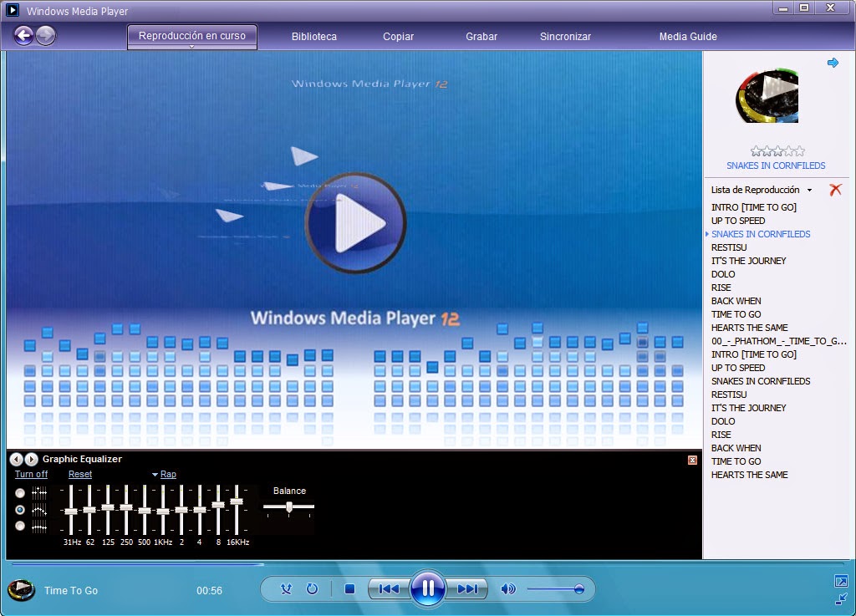856x616 pixels.
Task: Click the forward navigation arrow button
Action: pyautogui.click(x=45, y=36)
